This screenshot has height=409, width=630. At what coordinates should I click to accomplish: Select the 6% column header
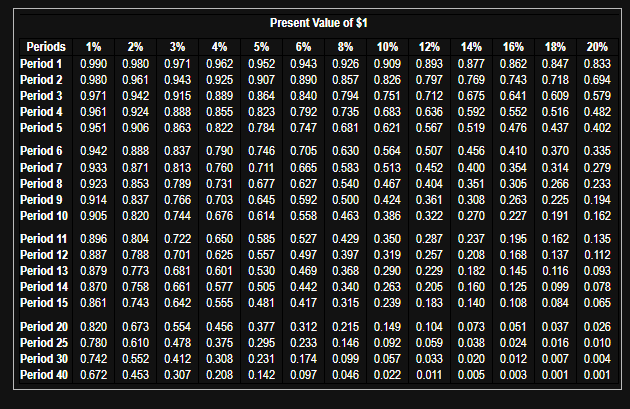(x=303, y=47)
